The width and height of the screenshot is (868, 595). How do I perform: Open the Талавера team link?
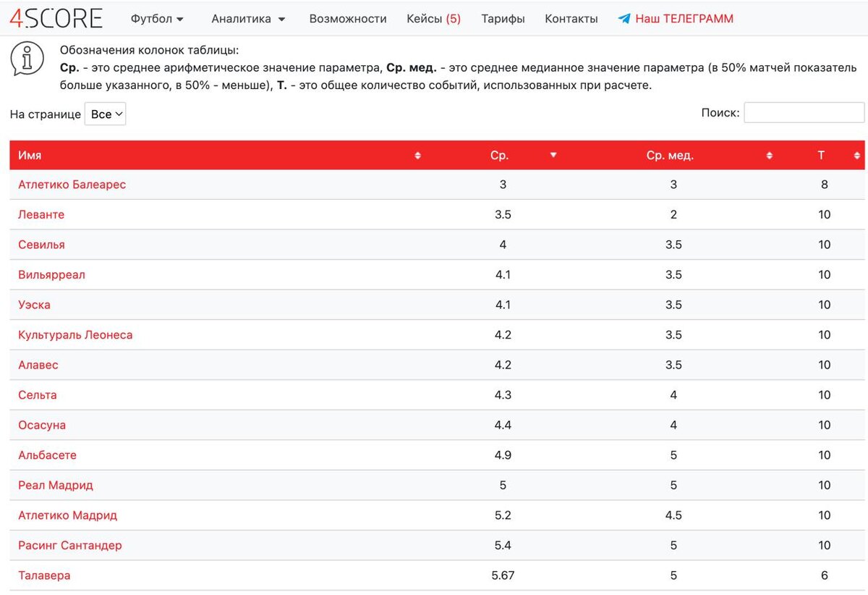click(44, 575)
